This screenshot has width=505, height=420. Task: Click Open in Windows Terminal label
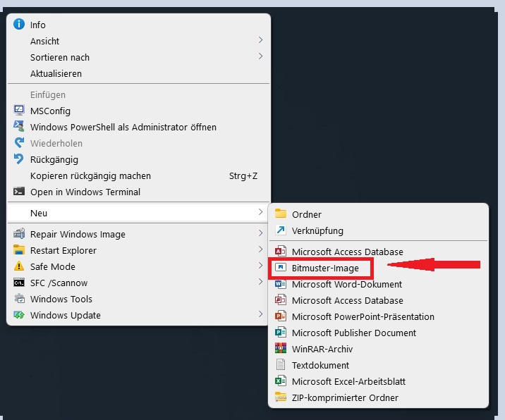[x=85, y=192]
